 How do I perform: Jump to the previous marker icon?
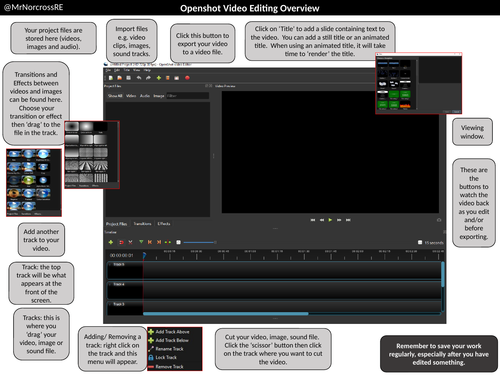point(150,242)
